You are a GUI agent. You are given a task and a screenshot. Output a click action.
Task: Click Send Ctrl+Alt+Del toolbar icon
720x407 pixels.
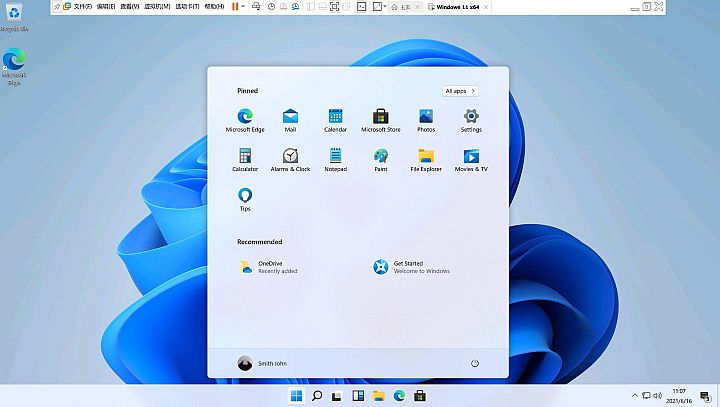pyautogui.click(x=256, y=7)
